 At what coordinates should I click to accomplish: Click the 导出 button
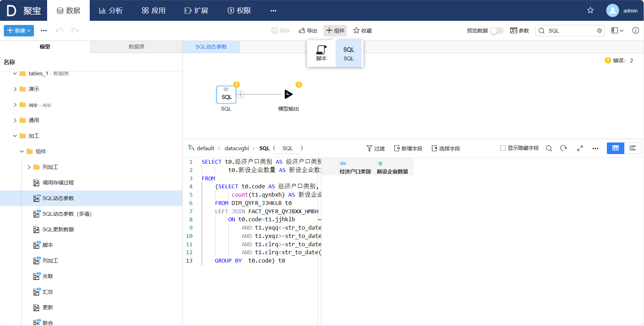[x=308, y=31]
